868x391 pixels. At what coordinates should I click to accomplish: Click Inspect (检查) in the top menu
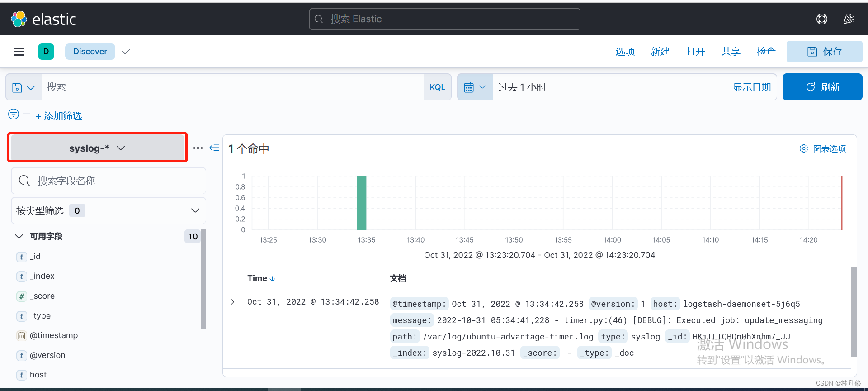point(766,52)
